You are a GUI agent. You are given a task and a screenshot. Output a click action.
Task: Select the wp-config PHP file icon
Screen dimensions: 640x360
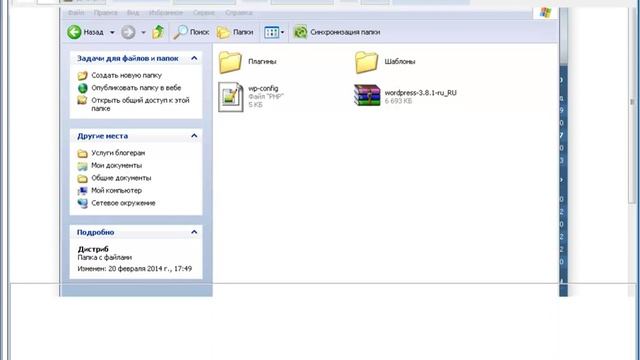click(x=231, y=97)
